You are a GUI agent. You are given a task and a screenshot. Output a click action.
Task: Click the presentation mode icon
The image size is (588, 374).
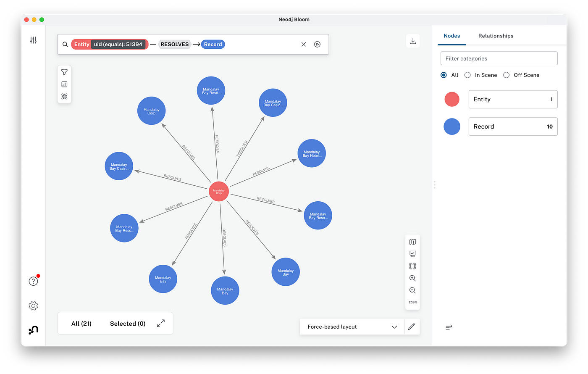pyautogui.click(x=412, y=254)
